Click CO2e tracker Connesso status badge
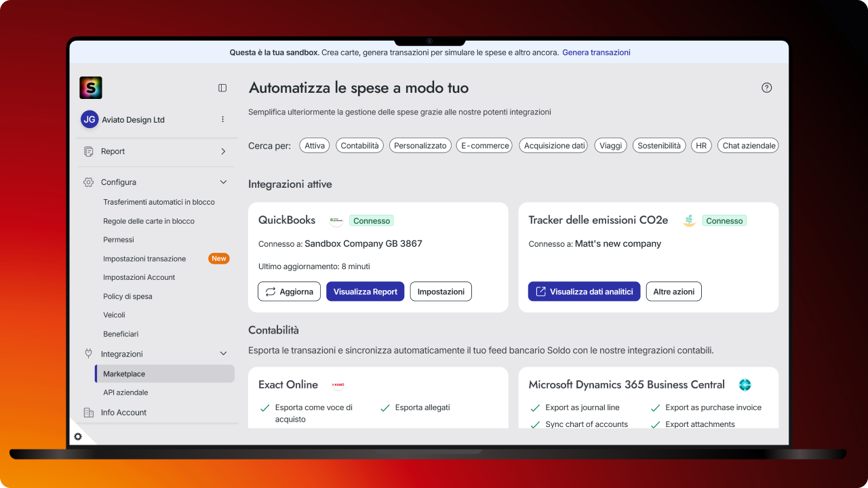Screen dimensions: 868x488 point(724,220)
